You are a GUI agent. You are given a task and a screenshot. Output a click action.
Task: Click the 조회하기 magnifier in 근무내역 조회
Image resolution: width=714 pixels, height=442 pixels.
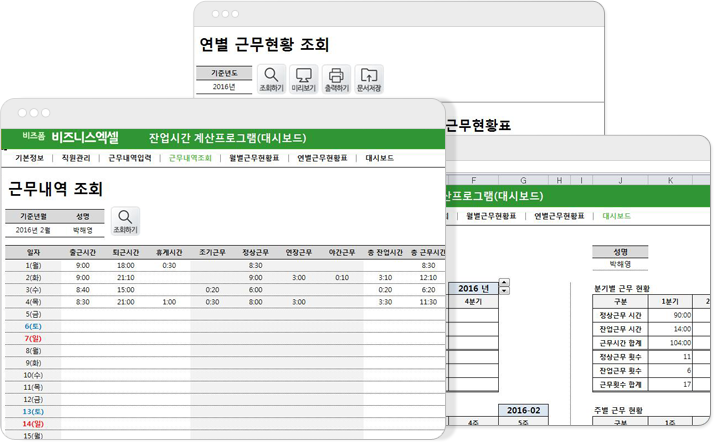125,220
